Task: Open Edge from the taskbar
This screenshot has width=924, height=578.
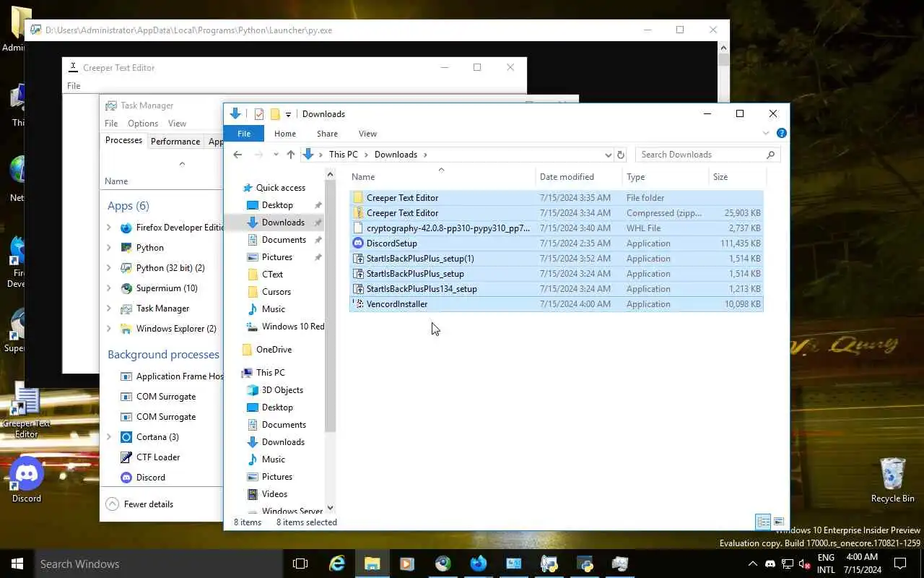Action: coord(337,564)
